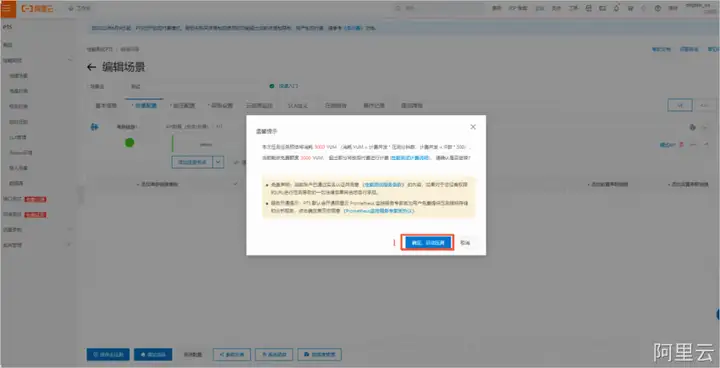Click the help question-mark icon in header
The width and height of the screenshot is (720, 368).
pyautogui.click(x=658, y=8)
